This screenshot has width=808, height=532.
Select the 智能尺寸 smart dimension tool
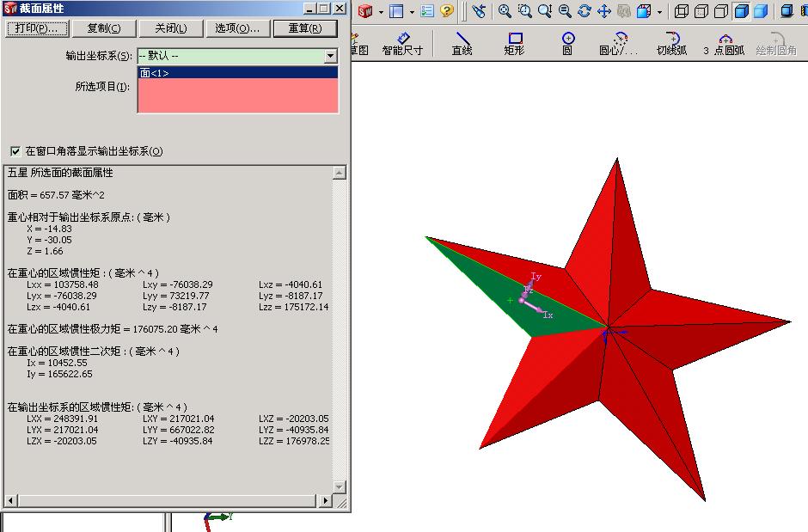click(x=402, y=44)
